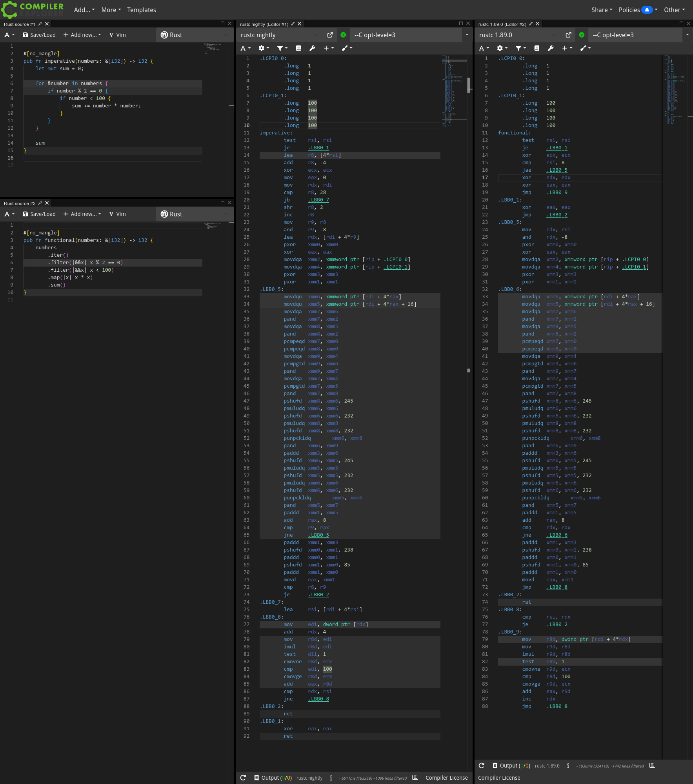Viewport: 693px width, 784px height.
Task: Click pop-out icon beside rustc 1.89.0
Action: [568, 35]
